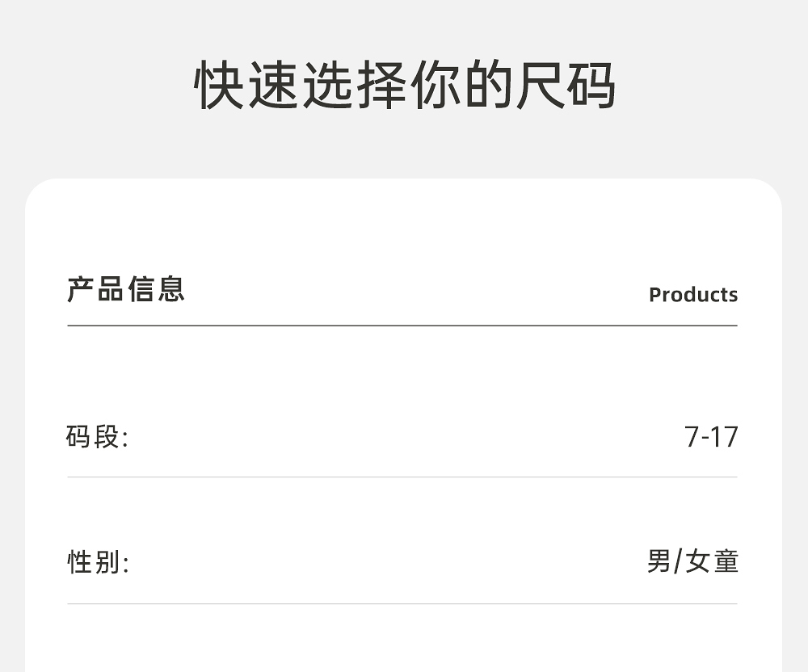Click the number 17 in the size range

(725, 437)
